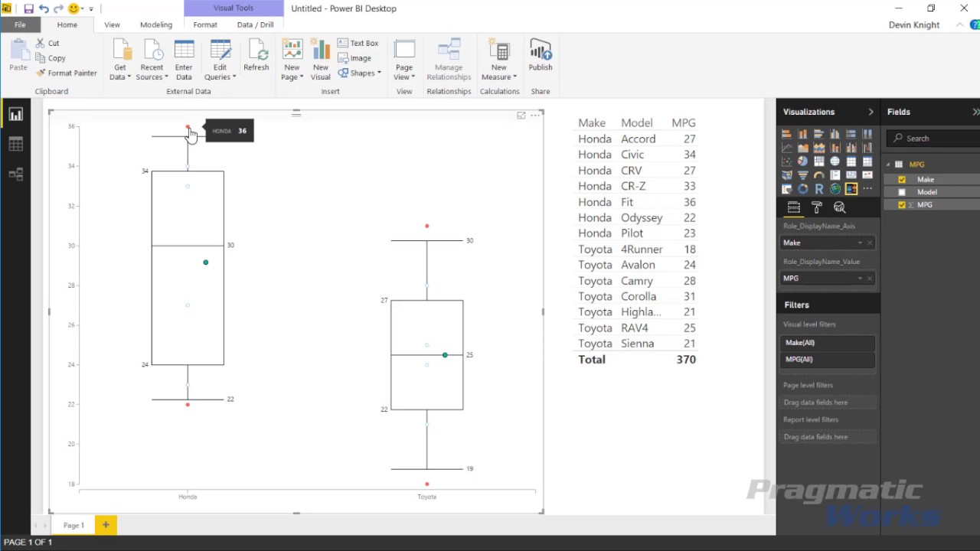
Task: Add a new page with the plus button
Action: click(x=106, y=525)
